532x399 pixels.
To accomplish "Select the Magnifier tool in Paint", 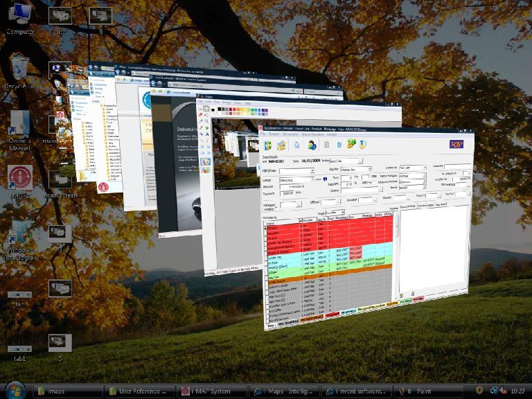I will coord(206,121).
